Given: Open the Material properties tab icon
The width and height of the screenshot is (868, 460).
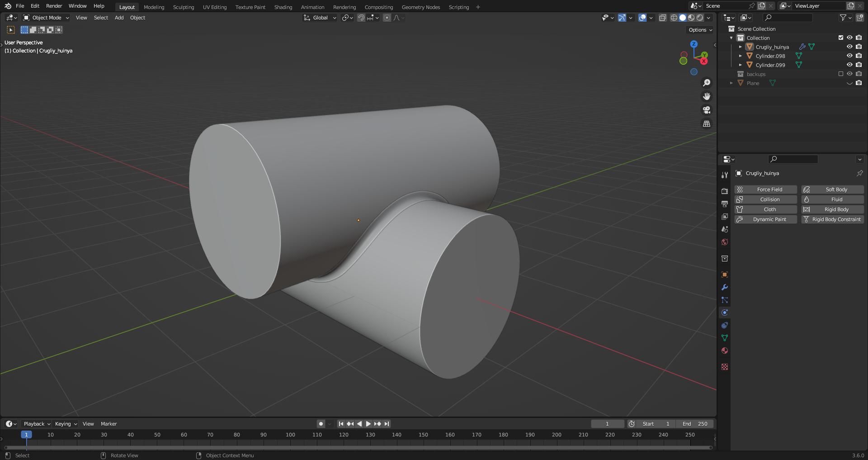Looking at the screenshot, I should [x=725, y=351].
